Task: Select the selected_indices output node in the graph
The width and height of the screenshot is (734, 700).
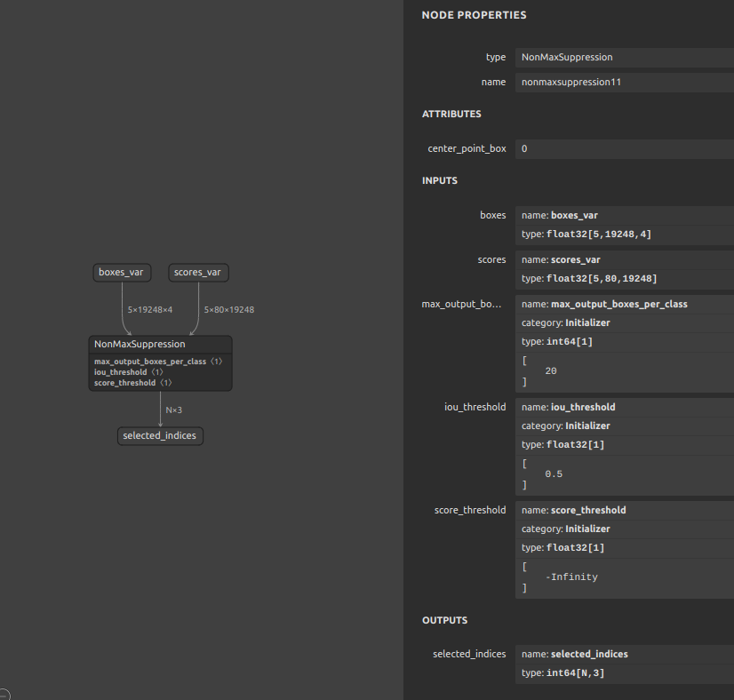Action: pos(160,435)
